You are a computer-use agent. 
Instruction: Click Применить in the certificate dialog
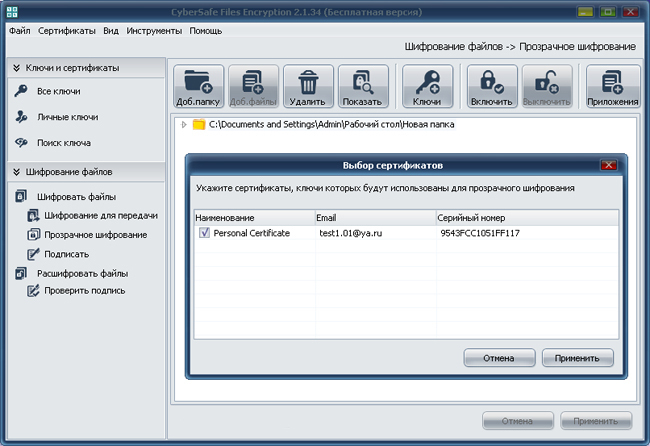point(577,358)
